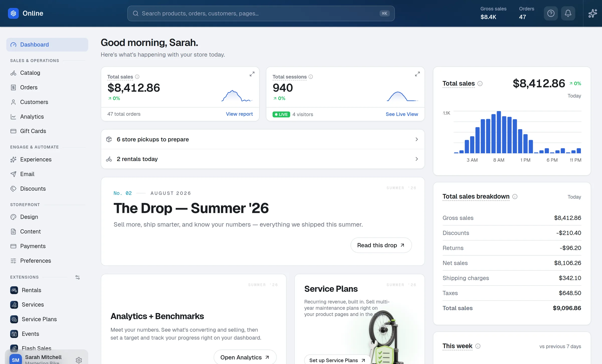The width and height of the screenshot is (602, 364).
Task: Open Content in sidebar
Action: [47, 231]
